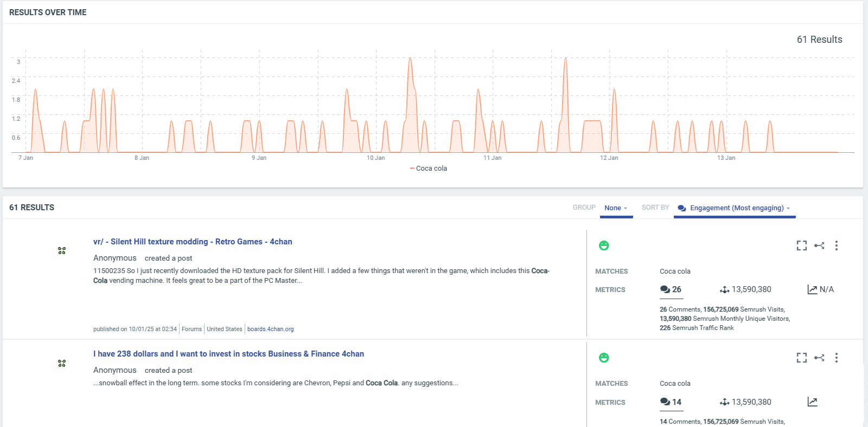Click the 61 RESULTS list heading
Viewport: 868px width, 427px height.
pos(31,208)
